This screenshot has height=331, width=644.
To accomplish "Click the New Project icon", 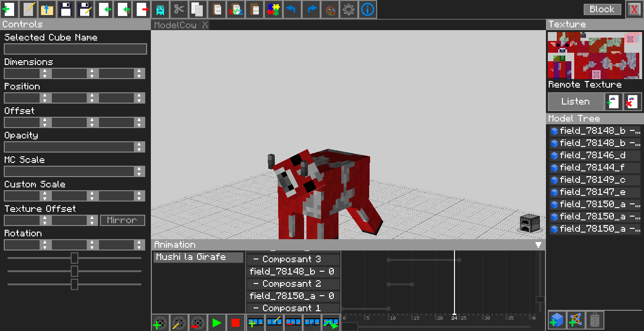I will [x=9, y=9].
